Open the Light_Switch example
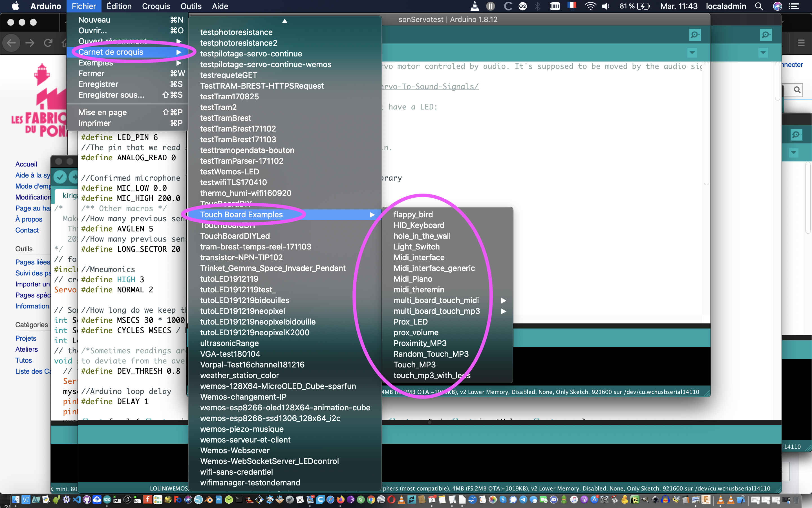Viewport: 812px width, 508px height. point(447,247)
